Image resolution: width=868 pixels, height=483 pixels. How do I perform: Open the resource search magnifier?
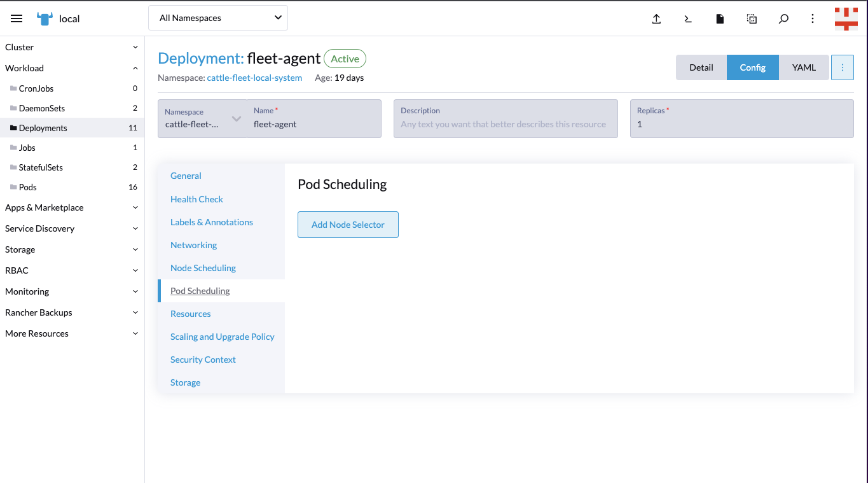[x=783, y=18]
